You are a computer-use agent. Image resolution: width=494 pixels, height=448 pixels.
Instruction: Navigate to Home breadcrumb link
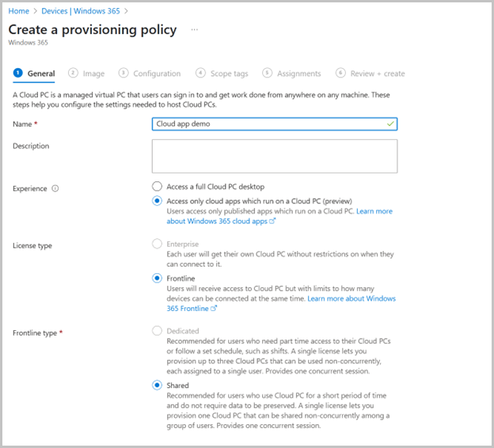point(18,10)
